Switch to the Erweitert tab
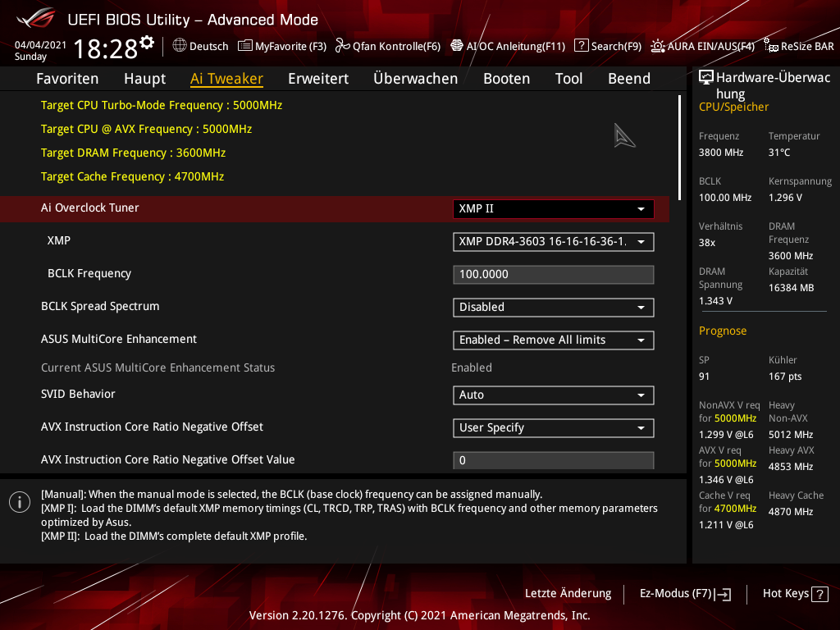Viewport: 840px width, 630px height. [x=318, y=79]
